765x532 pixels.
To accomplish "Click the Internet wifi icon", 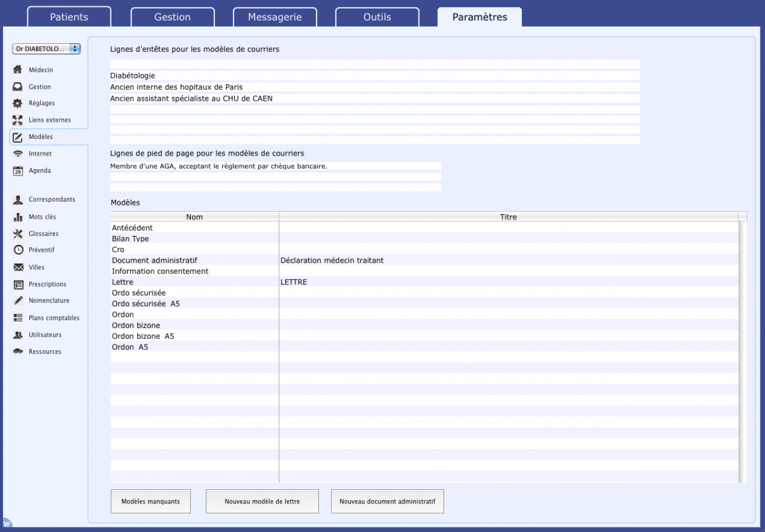I will (x=18, y=154).
